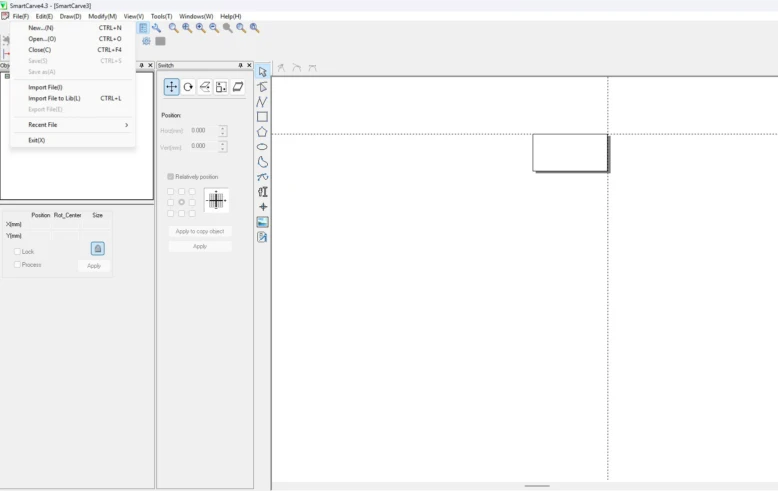Image resolution: width=778 pixels, height=491 pixels.
Task: Select the node edit tool below the pointer
Action: pyautogui.click(x=262, y=87)
